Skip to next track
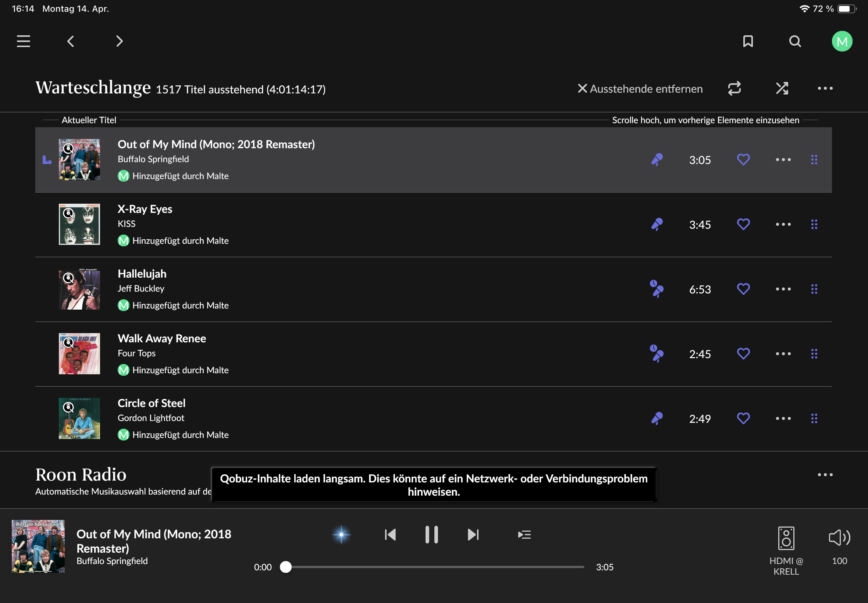868x603 pixels. tap(473, 535)
